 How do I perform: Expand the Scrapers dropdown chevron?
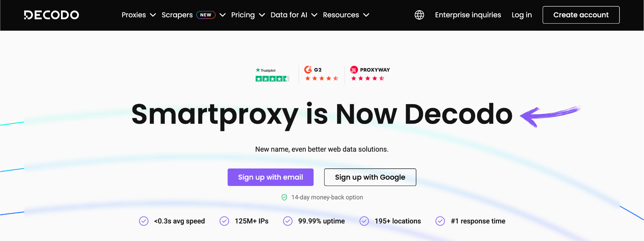click(x=223, y=15)
